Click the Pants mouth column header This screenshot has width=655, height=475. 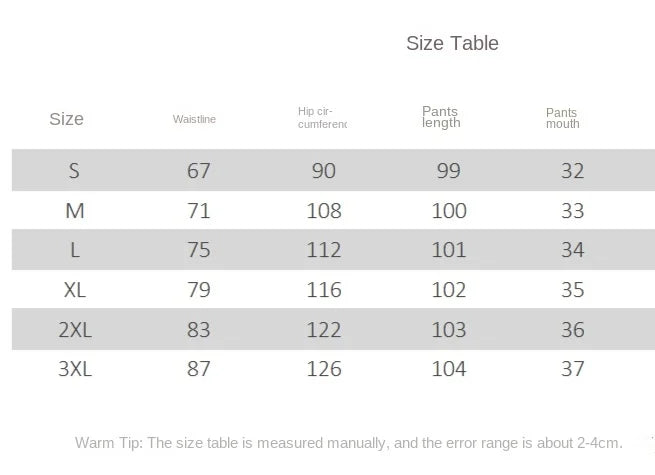[562, 118]
